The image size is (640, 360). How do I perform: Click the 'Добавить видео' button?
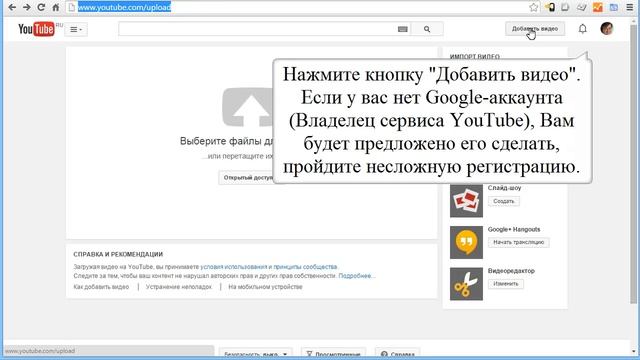(535, 29)
